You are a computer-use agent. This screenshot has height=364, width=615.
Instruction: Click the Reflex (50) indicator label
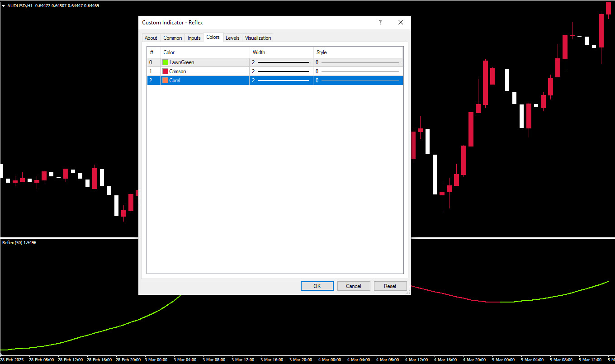(x=19, y=243)
